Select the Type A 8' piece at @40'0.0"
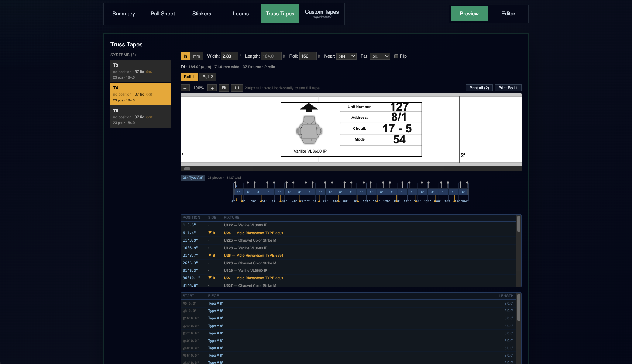The image size is (632, 364). tap(348, 341)
